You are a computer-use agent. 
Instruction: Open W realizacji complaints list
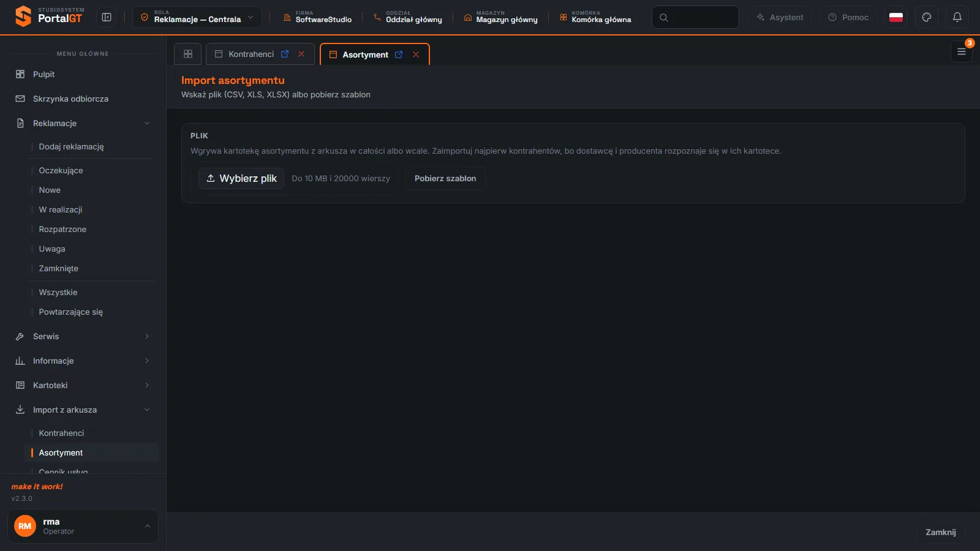click(x=92, y=209)
